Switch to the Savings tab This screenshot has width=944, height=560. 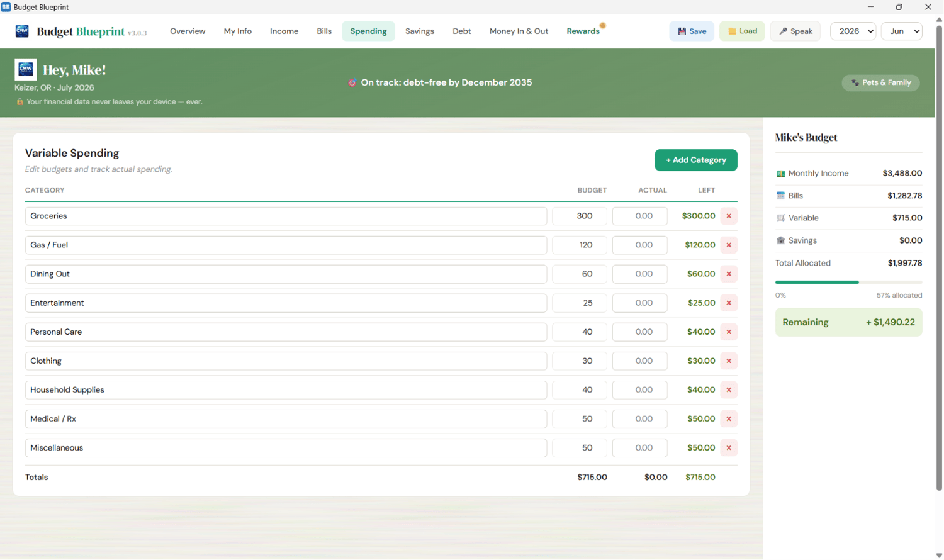[420, 31]
